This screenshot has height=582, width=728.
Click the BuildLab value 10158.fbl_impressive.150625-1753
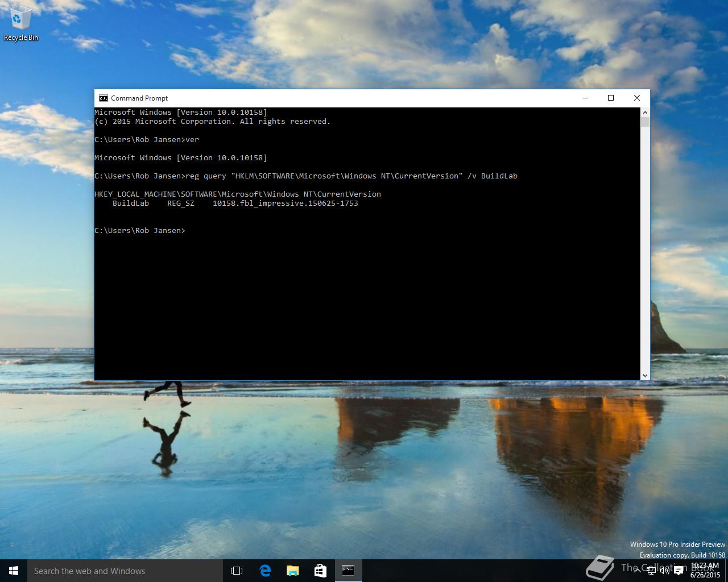pyautogui.click(x=286, y=203)
